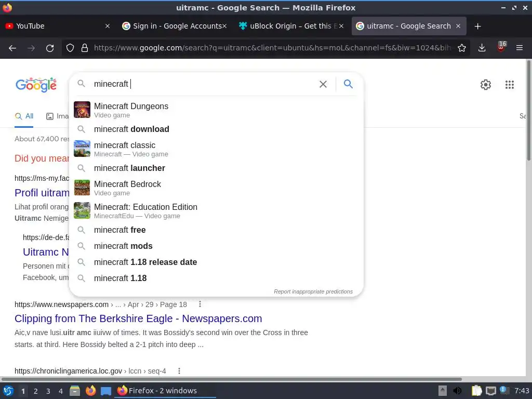Choose the Minecraft: Education Edition suggestion
Screen dimensions: 532x399
(216, 211)
